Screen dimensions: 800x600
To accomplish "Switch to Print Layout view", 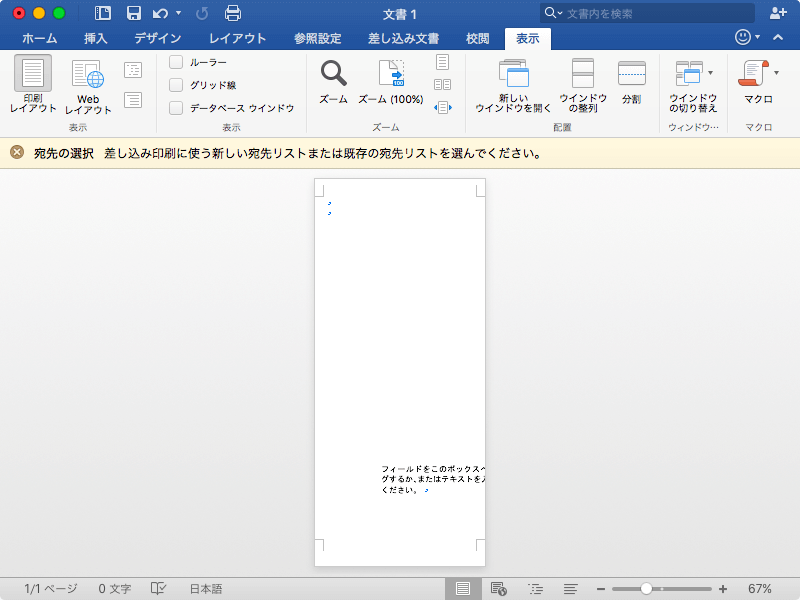I will [33, 84].
